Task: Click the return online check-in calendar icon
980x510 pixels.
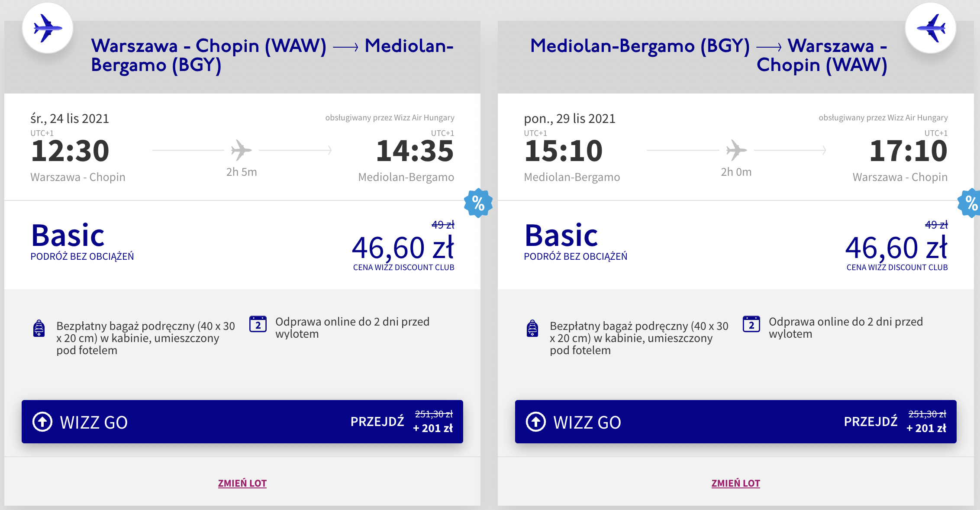Action: point(751,324)
